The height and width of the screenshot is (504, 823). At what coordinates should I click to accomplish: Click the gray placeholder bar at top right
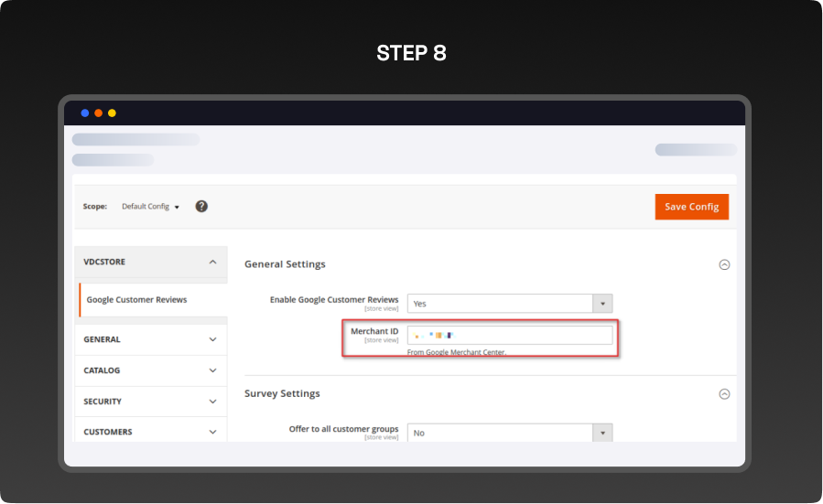[695, 150]
